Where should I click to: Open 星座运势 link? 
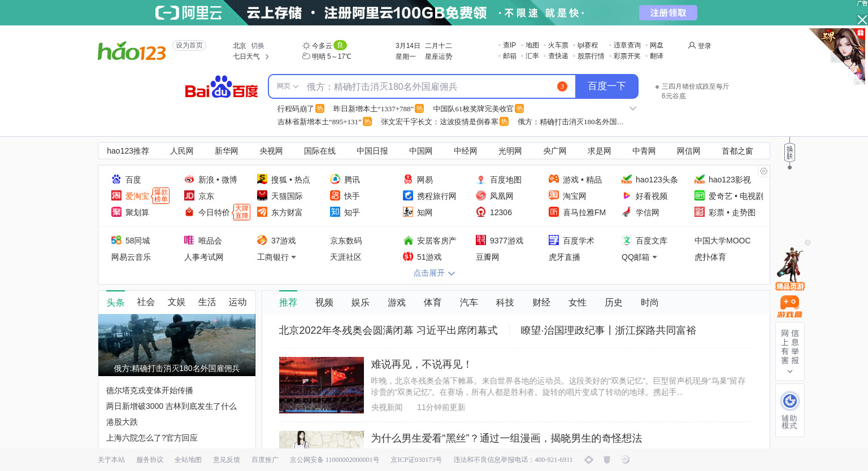[x=439, y=56]
